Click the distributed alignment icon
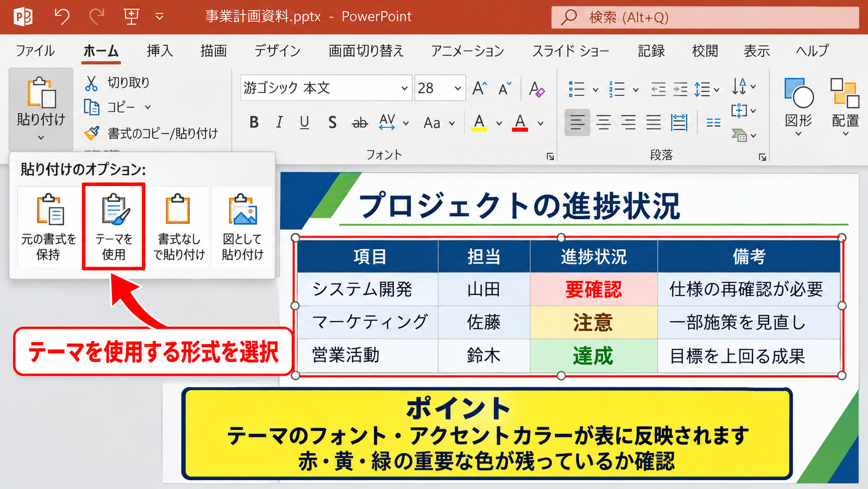This screenshot has width=868, height=489. (x=679, y=123)
